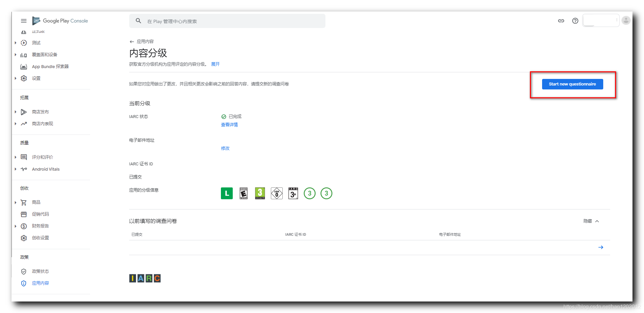Open the help question mark icon
644x313 pixels.
coord(575,21)
